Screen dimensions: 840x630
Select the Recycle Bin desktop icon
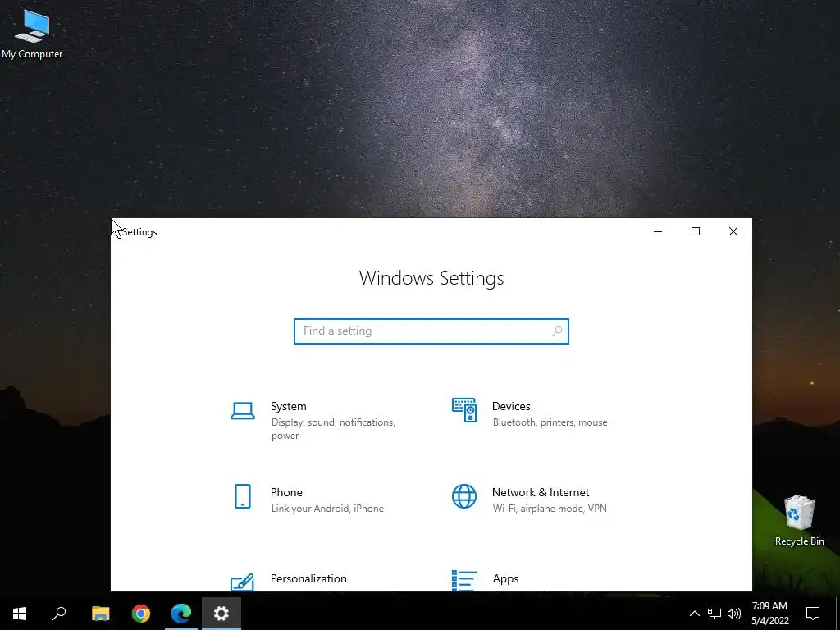pos(799,521)
